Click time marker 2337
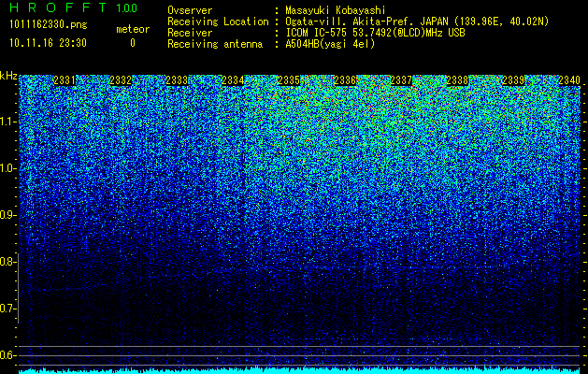Image resolution: width=588 pixels, height=374 pixels. tap(401, 80)
